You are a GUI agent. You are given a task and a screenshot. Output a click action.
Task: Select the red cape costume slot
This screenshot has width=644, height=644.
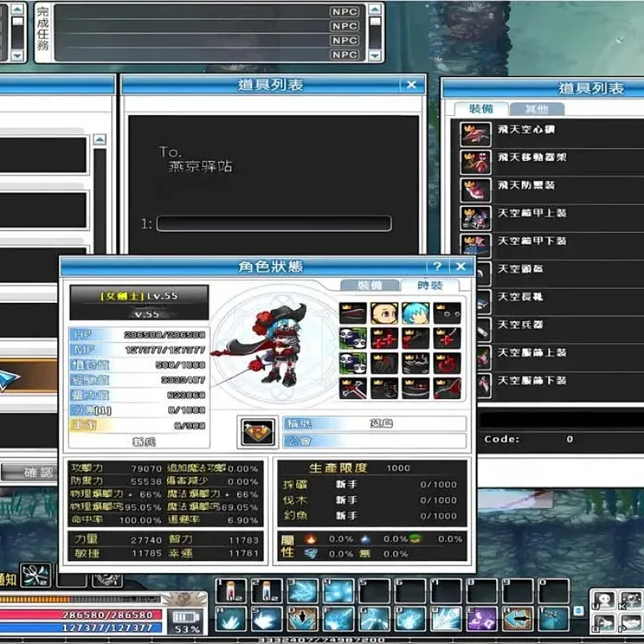[x=447, y=388]
